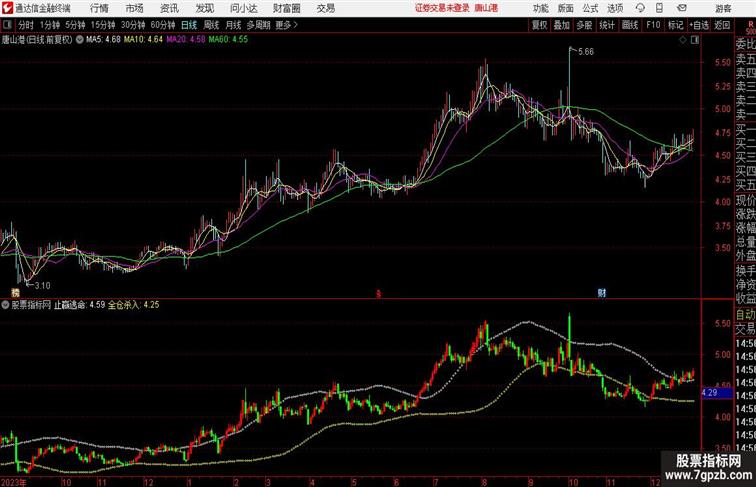The image size is (756, 487).
Task: Select the 月线 monthly period
Action: (x=233, y=25)
